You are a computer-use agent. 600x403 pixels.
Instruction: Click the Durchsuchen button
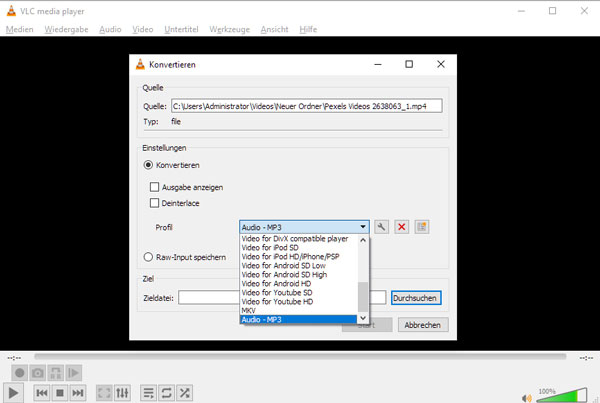[x=416, y=297]
